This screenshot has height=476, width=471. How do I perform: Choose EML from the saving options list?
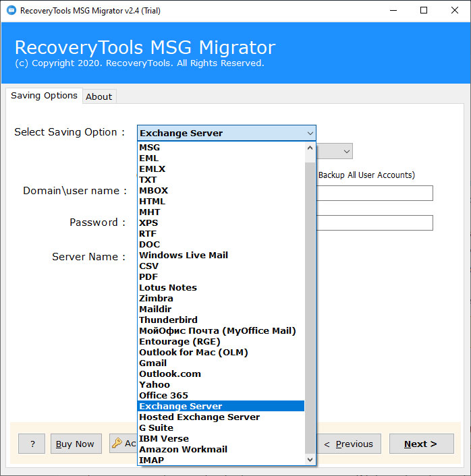tap(221, 158)
